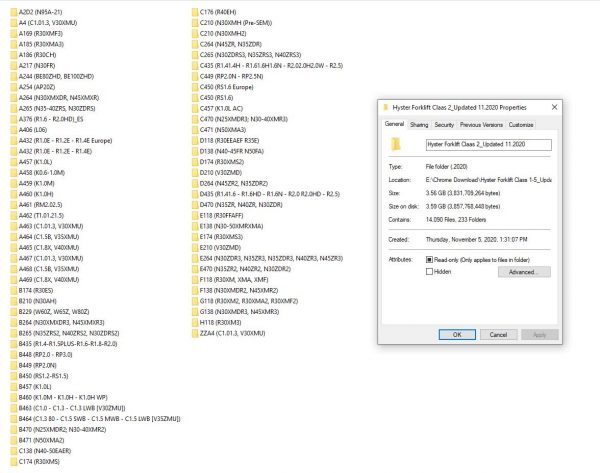Click the C457 (K1.0L AC) folder icon
Viewport: 600px width, 473px height.
(x=195, y=109)
